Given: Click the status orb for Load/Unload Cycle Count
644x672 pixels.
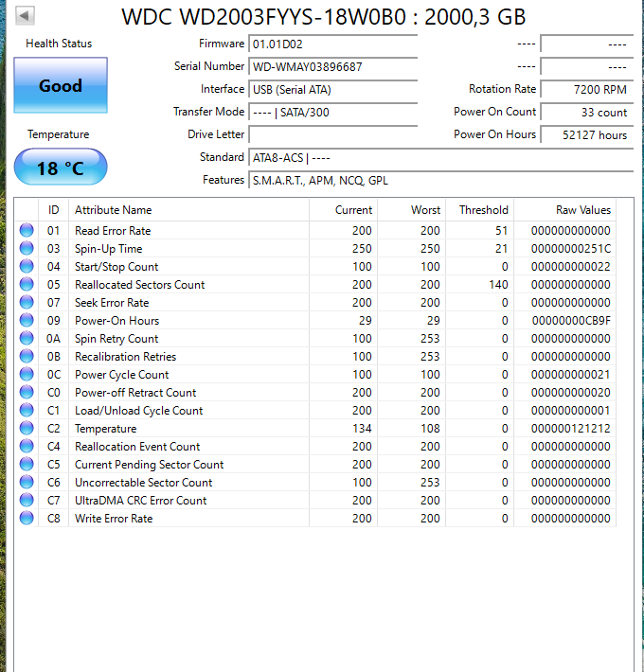Looking at the screenshot, I should (27, 410).
